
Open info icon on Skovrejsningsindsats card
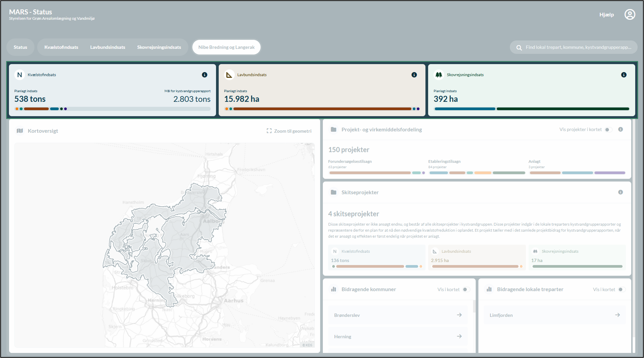click(x=624, y=75)
